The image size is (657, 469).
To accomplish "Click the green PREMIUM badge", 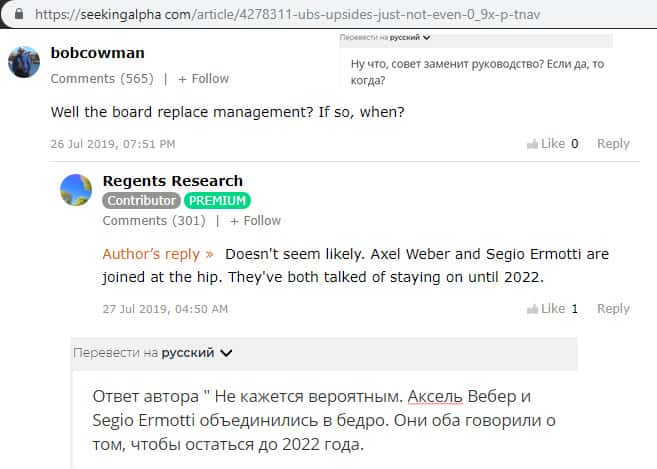I will pyautogui.click(x=217, y=200).
